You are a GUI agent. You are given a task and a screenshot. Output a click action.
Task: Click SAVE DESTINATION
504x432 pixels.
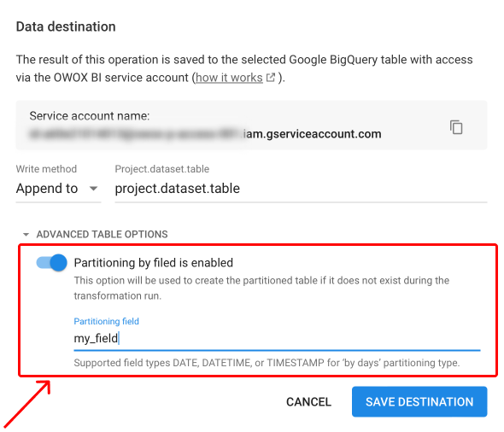(419, 402)
